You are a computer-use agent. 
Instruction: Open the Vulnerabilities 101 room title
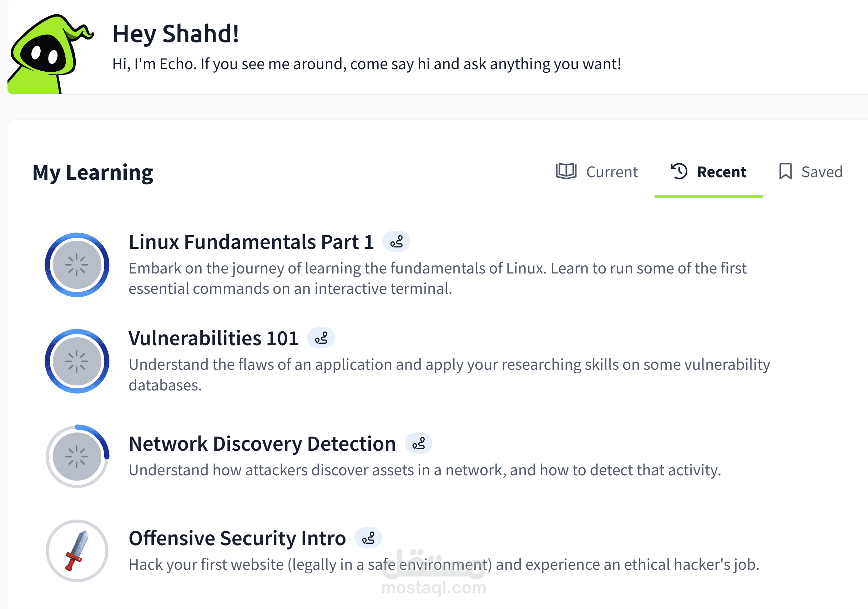(213, 338)
